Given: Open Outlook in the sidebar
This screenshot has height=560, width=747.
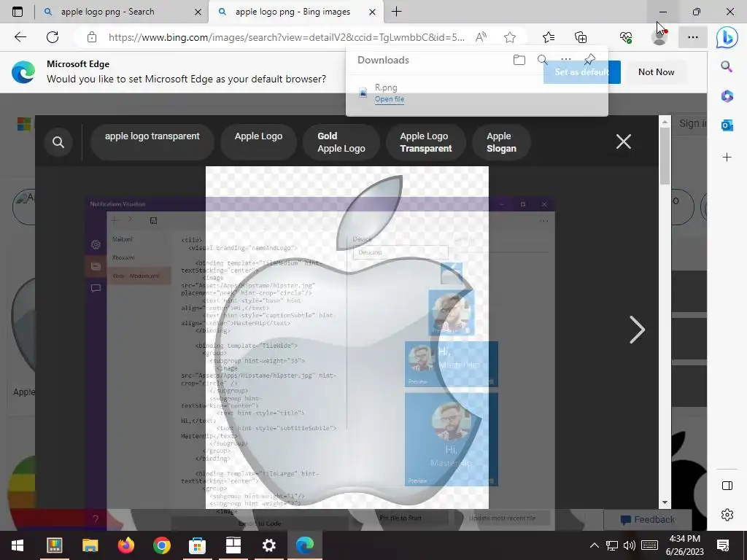Looking at the screenshot, I should (x=727, y=125).
